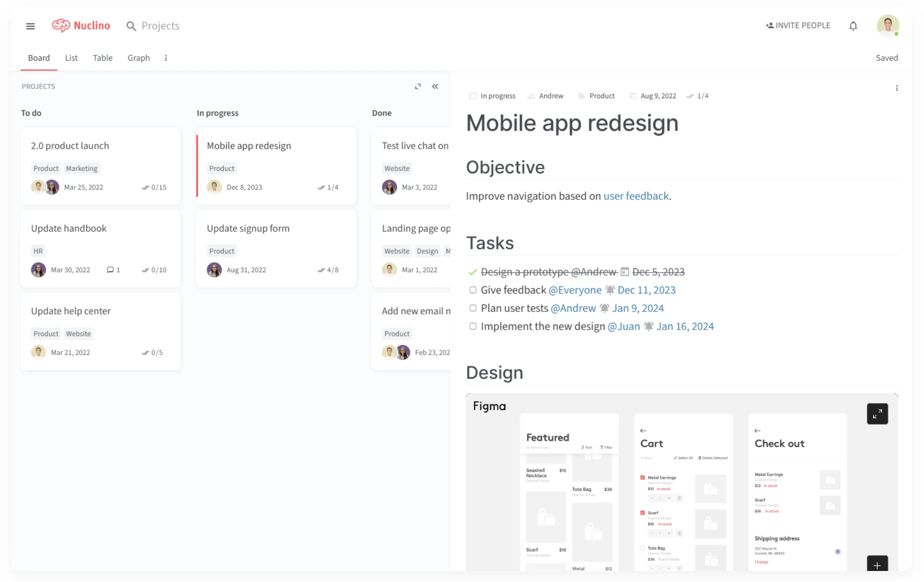924x582 pixels.
Task: Switch to the Board view tab
Action: point(39,58)
